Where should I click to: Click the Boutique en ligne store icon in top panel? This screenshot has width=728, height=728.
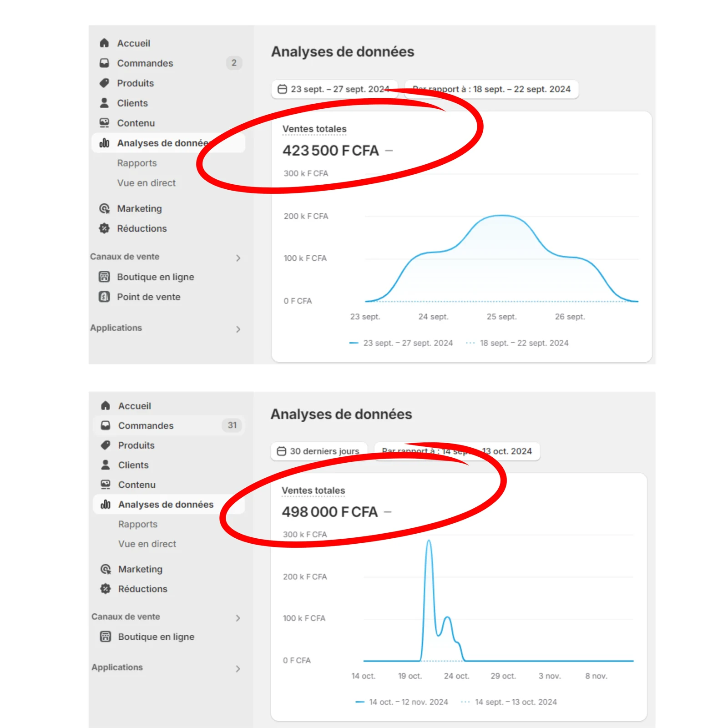[104, 277]
